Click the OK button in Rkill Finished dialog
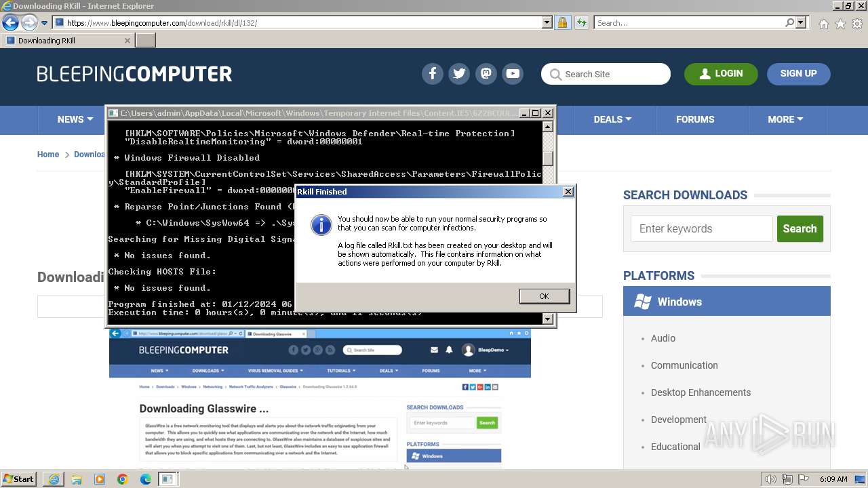The width and height of the screenshot is (868, 488). point(544,296)
